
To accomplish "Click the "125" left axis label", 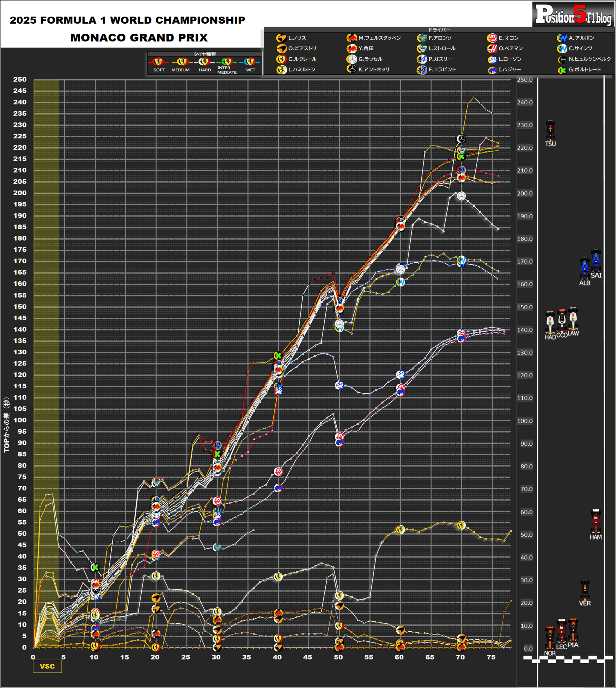I will tap(20, 363).
